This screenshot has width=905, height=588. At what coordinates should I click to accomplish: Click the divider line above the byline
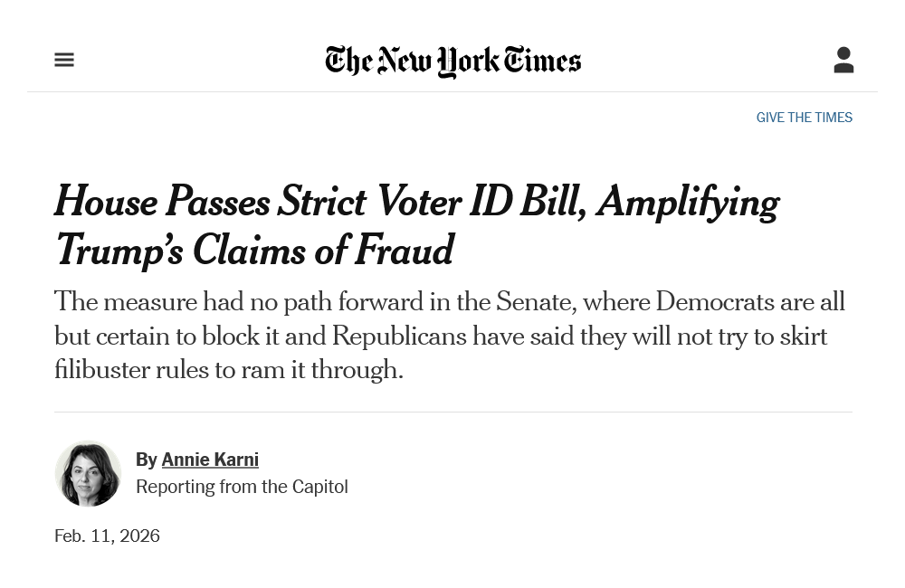click(452, 412)
